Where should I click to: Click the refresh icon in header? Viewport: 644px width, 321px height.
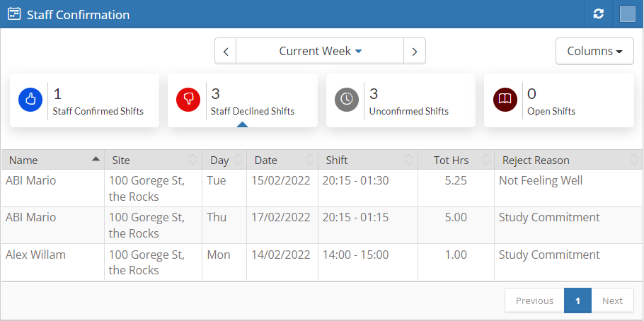click(599, 14)
